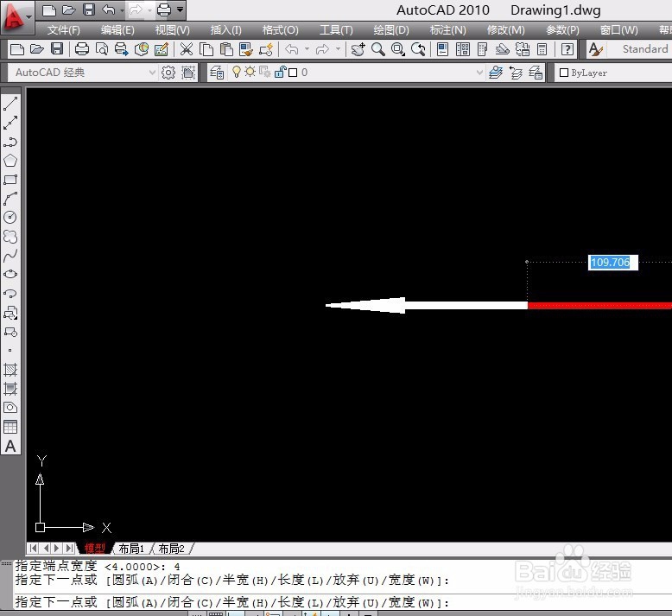Open the DesignCenter icon
This screenshot has width=672, height=616.
pos(463,49)
